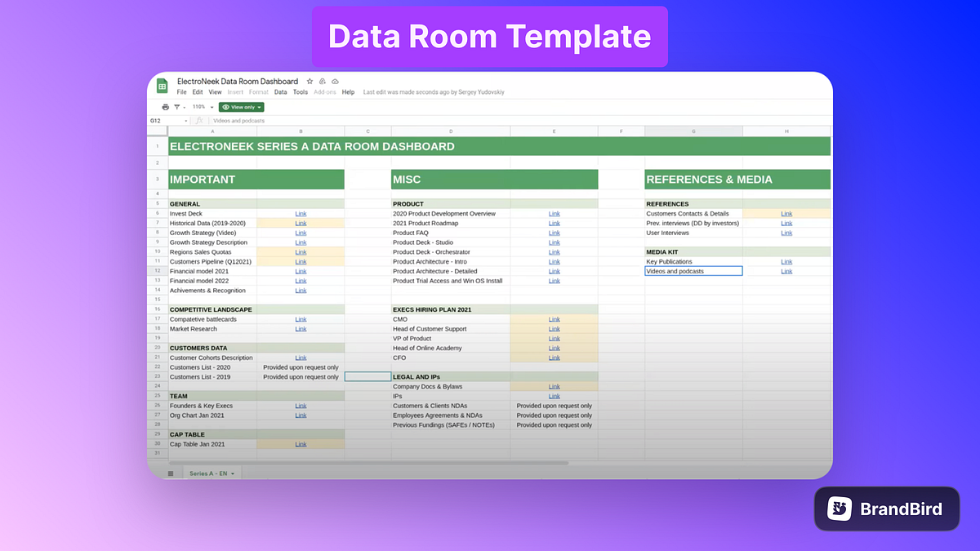This screenshot has width=980, height=551.
Task: Open the Customers Contacts & Details link
Action: click(786, 214)
